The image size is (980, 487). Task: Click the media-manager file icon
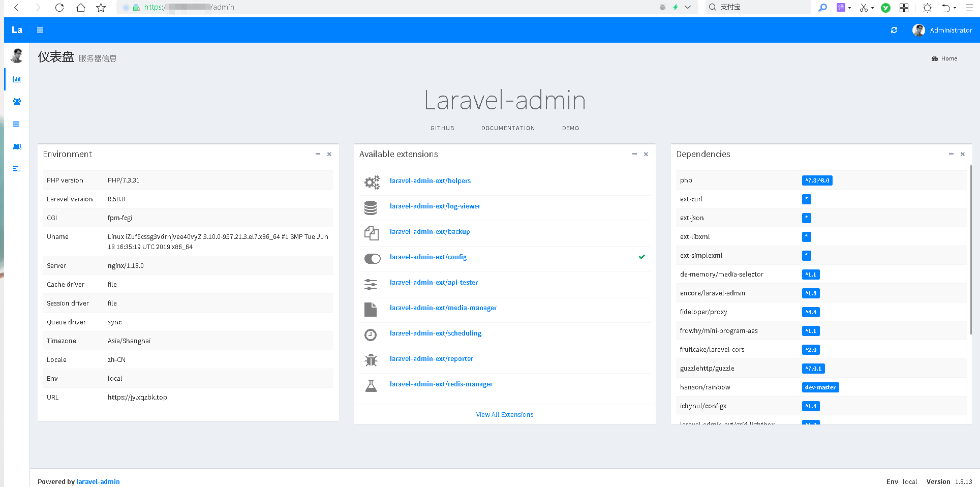tap(371, 310)
